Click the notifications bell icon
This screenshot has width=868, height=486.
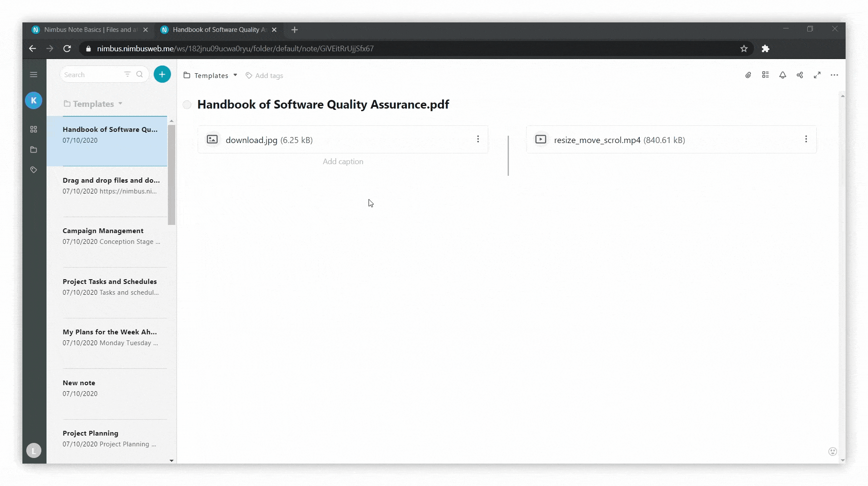point(783,75)
